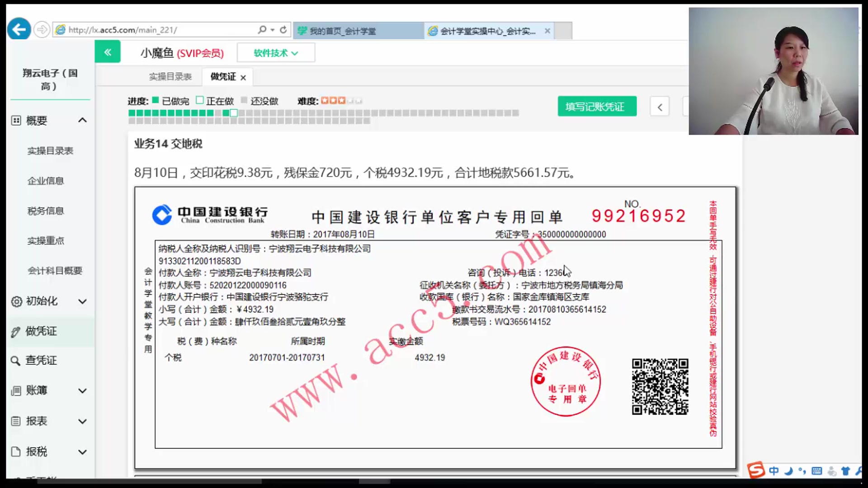
Task: Toggle the 中 Chinese/English input mode
Action: 774,471
